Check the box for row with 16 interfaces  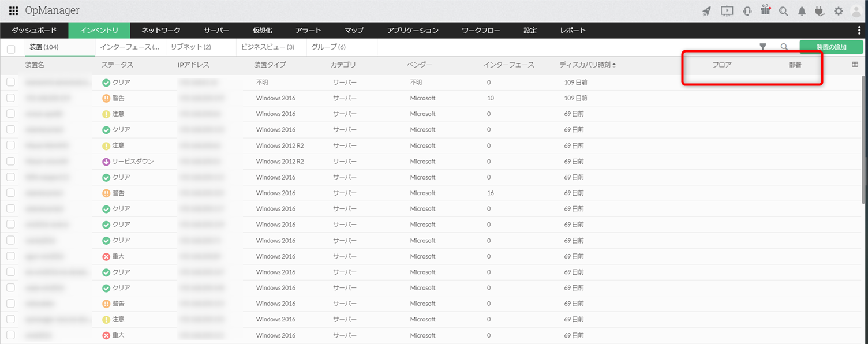click(10, 193)
